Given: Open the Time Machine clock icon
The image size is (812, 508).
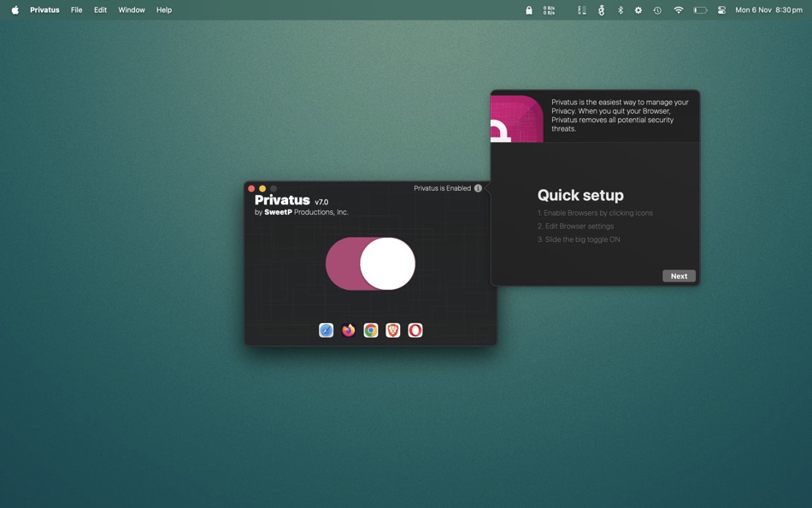Looking at the screenshot, I should click(x=657, y=10).
